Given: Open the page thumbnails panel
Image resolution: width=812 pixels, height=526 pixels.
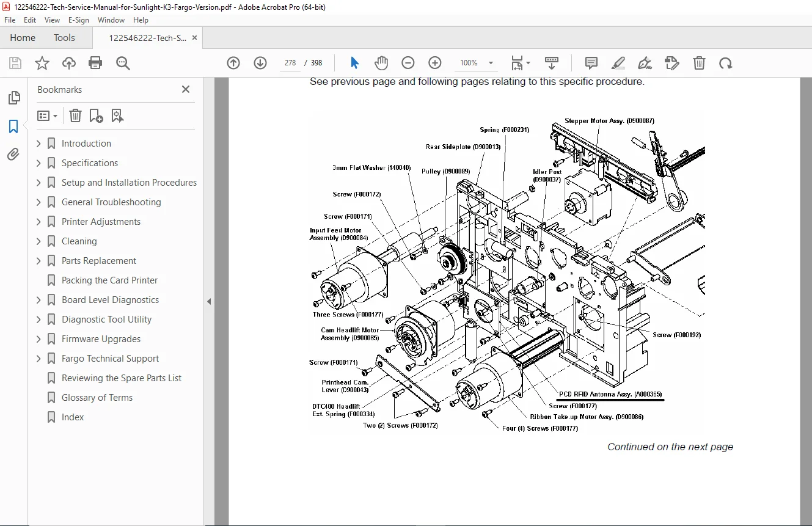Looking at the screenshot, I should (x=13, y=98).
